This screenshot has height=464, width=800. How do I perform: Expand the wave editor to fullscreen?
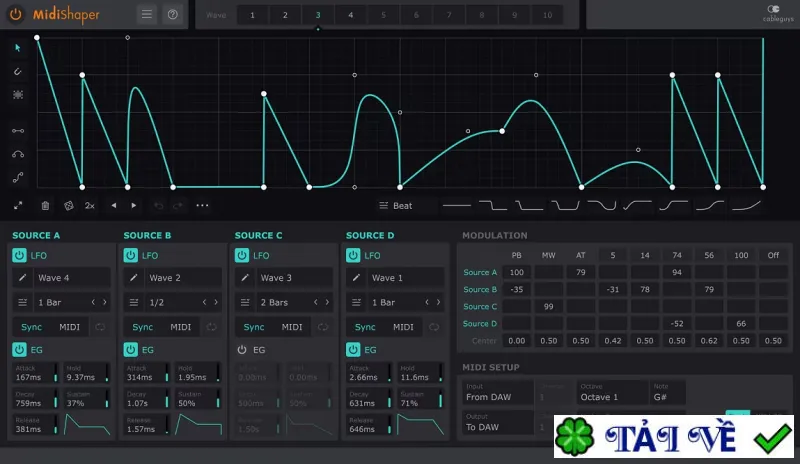tap(18, 206)
